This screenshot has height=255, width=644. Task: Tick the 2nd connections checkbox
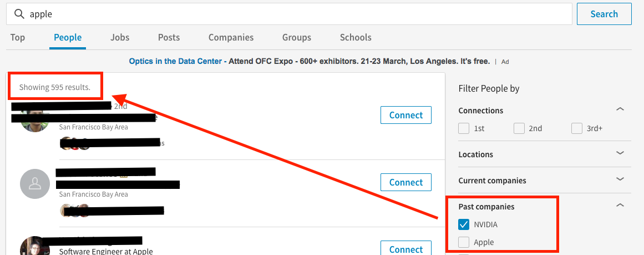519,128
